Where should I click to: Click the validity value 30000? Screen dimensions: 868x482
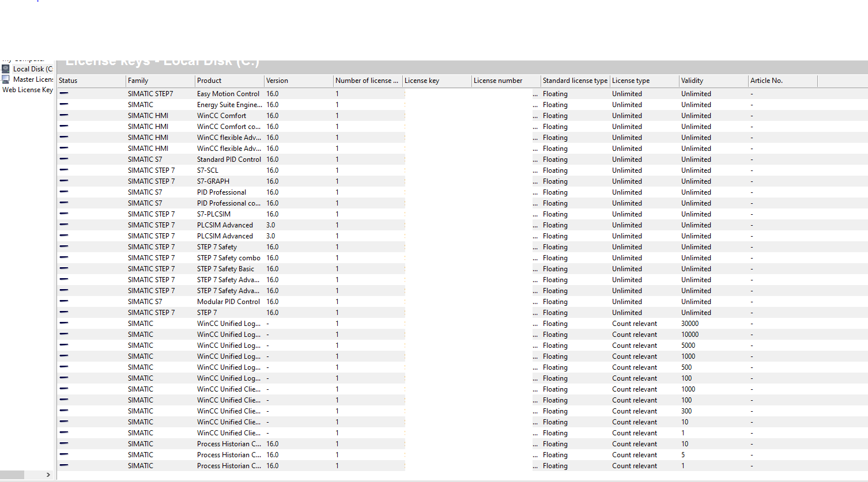point(690,324)
